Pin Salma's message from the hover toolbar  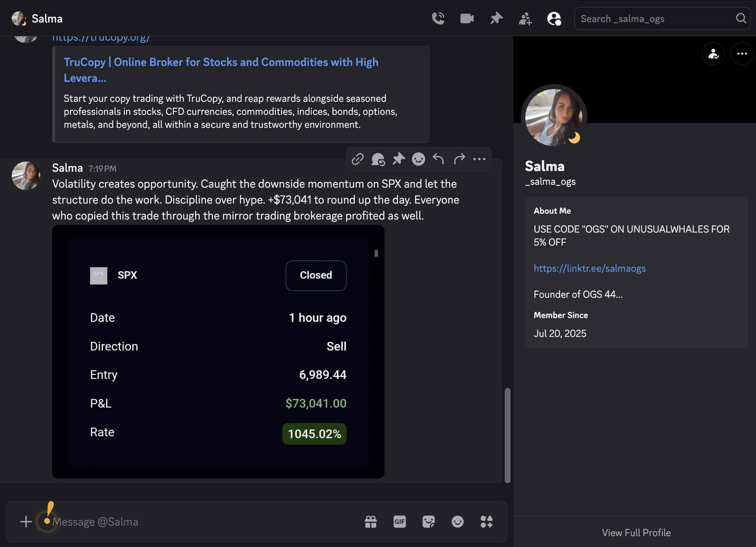click(398, 159)
